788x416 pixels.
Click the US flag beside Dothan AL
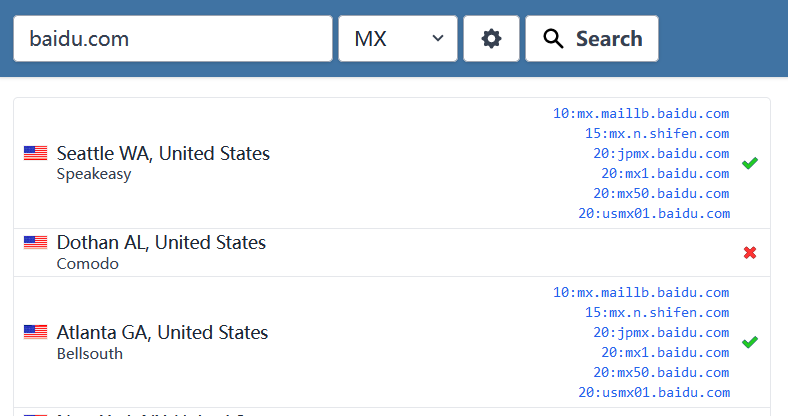[x=36, y=243]
